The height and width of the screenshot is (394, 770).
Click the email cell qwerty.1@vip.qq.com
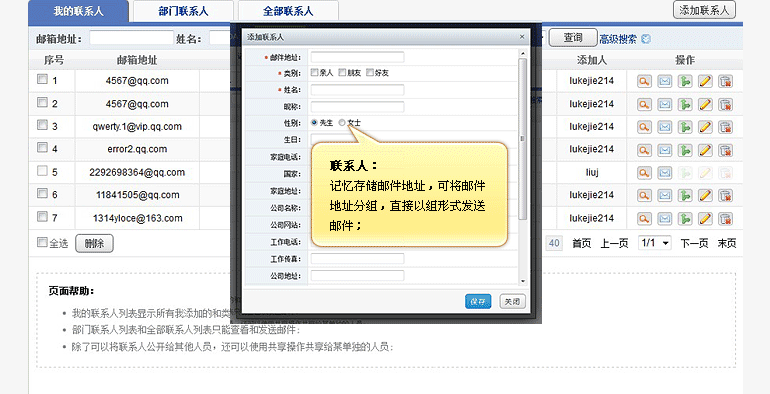point(137,127)
